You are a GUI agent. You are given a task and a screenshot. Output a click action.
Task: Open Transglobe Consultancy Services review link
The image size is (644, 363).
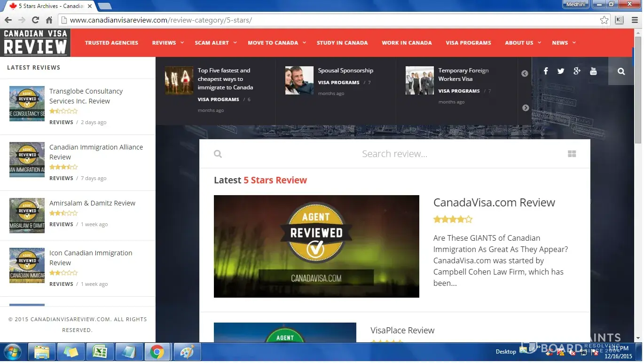click(86, 96)
